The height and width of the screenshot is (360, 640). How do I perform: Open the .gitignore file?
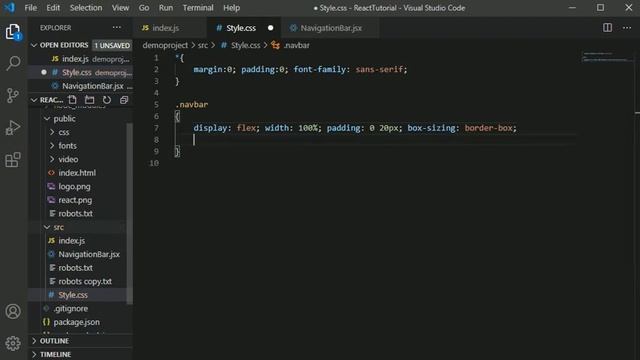(71, 309)
